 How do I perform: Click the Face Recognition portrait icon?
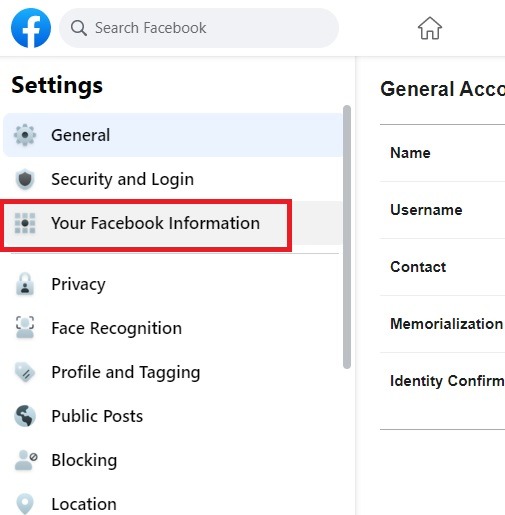[25, 328]
